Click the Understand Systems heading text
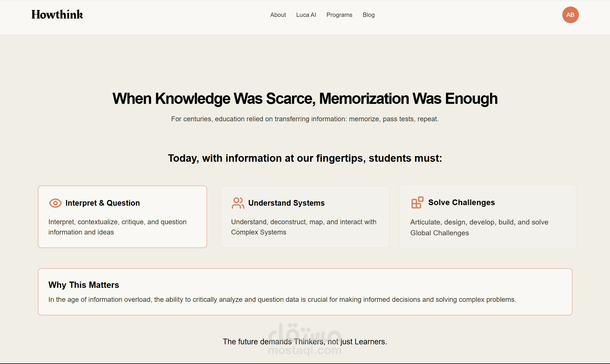 coord(286,203)
